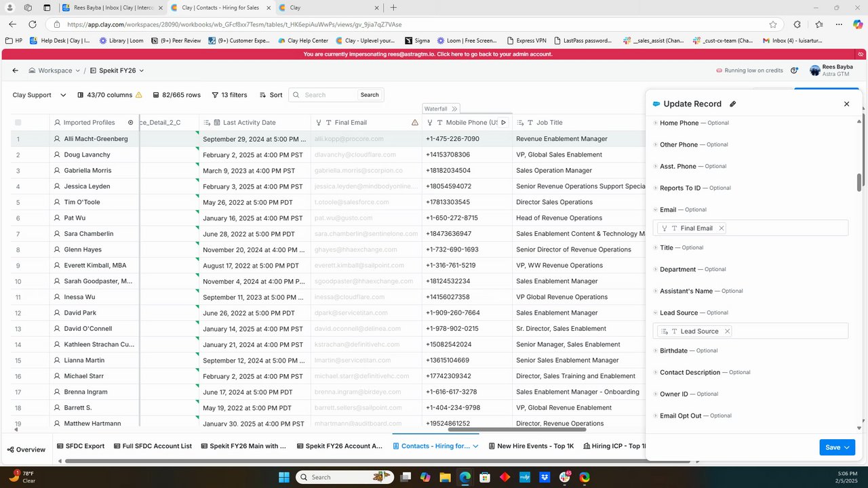Bookmark this page with the star icon
Image resolution: width=868 pixels, height=488 pixels.
coord(773,24)
